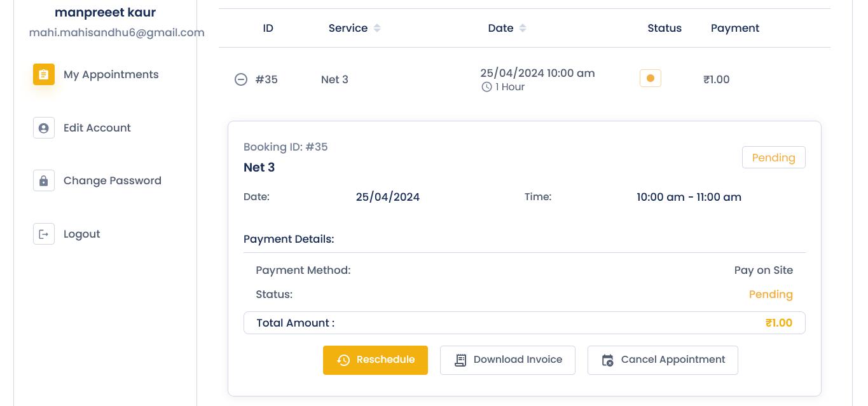This screenshot has width=868, height=406.
Task: Go to Edit Account page
Action: click(x=97, y=128)
